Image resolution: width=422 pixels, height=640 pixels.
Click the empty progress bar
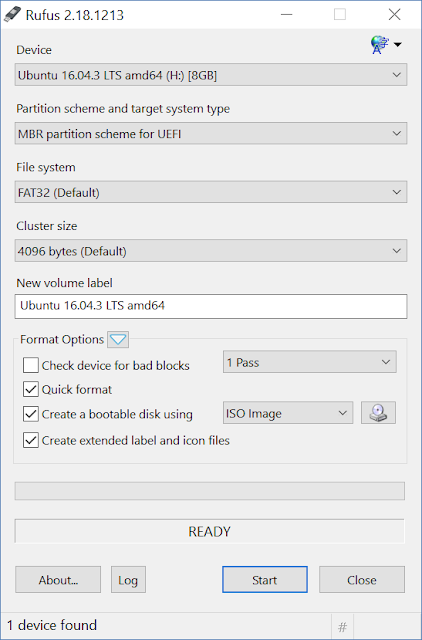click(210, 491)
